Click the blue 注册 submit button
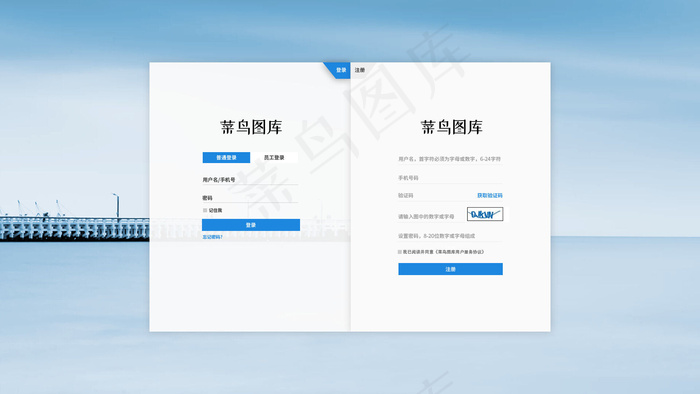 coord(450,269)
